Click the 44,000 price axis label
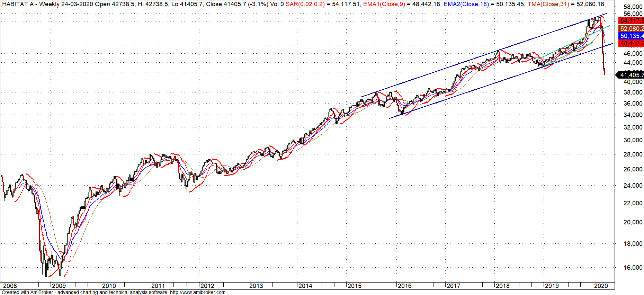 (x=633, y=63)
